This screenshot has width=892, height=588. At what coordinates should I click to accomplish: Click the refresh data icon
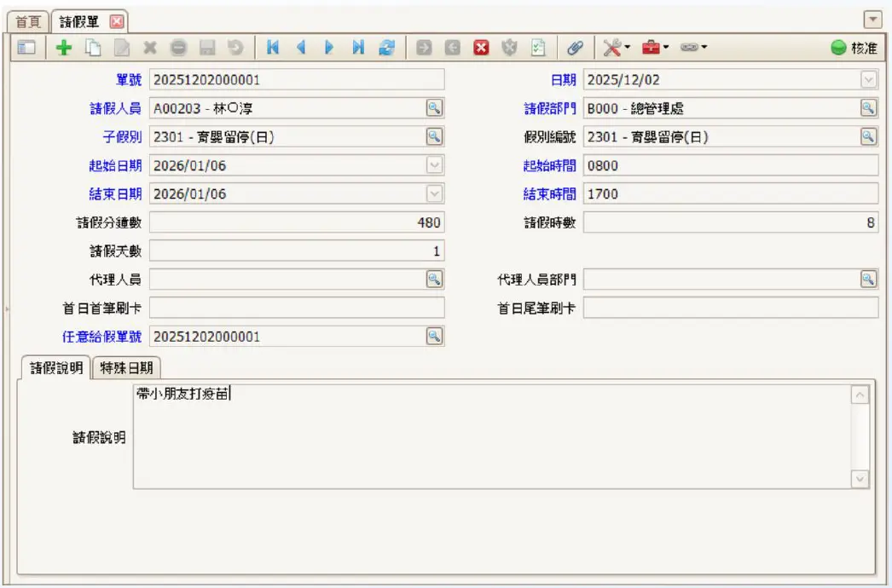[x=387, y=49]
